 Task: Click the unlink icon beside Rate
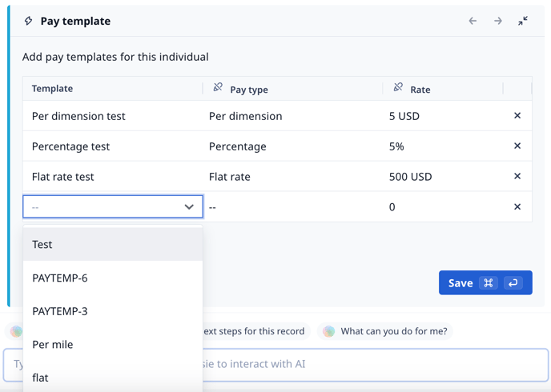[x=398, y=88]
